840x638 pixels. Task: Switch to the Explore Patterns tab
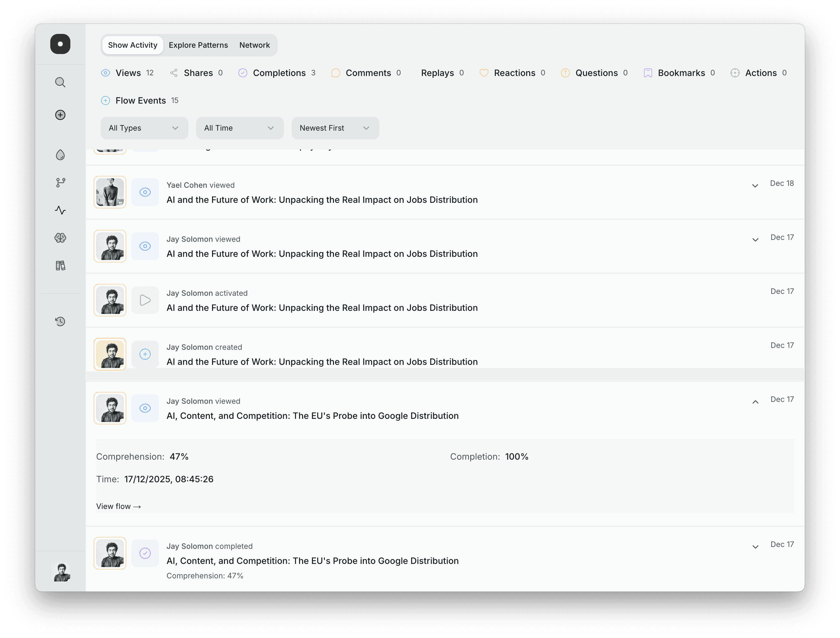coord(198,45)
